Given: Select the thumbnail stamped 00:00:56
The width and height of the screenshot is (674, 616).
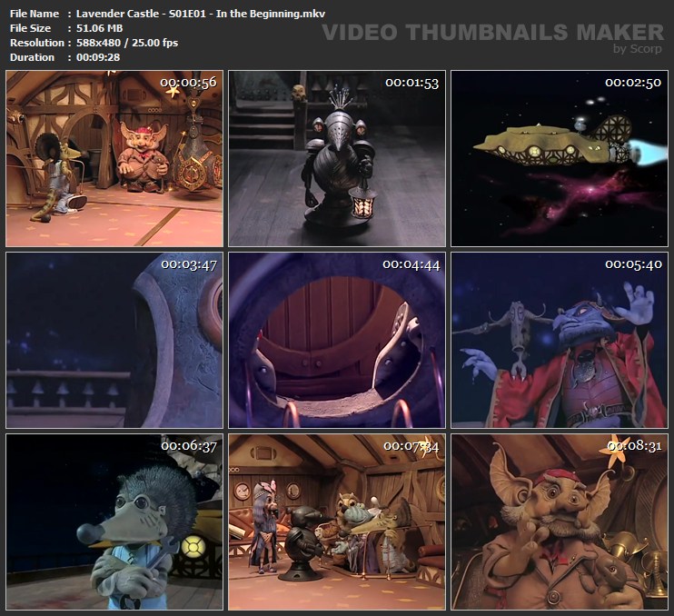Looking at the screenshot, I should tap(114, 159).
